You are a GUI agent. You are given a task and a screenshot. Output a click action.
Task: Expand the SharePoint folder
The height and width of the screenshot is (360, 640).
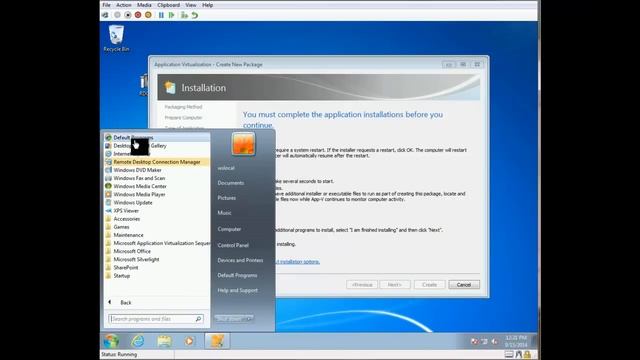(157, 268)
